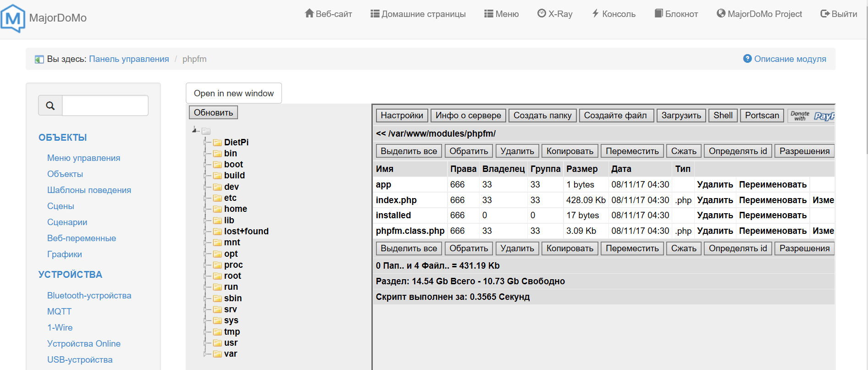Expand the etc folder in tree
The width and height of the screenshot is (868, 370).
pyautogui.click(x=205, y=198)
